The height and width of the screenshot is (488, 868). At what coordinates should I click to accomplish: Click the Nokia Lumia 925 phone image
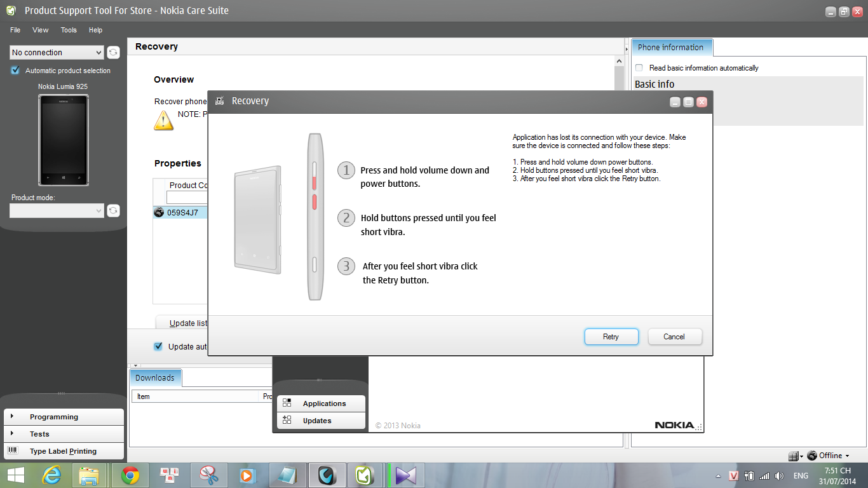point(64,140)
